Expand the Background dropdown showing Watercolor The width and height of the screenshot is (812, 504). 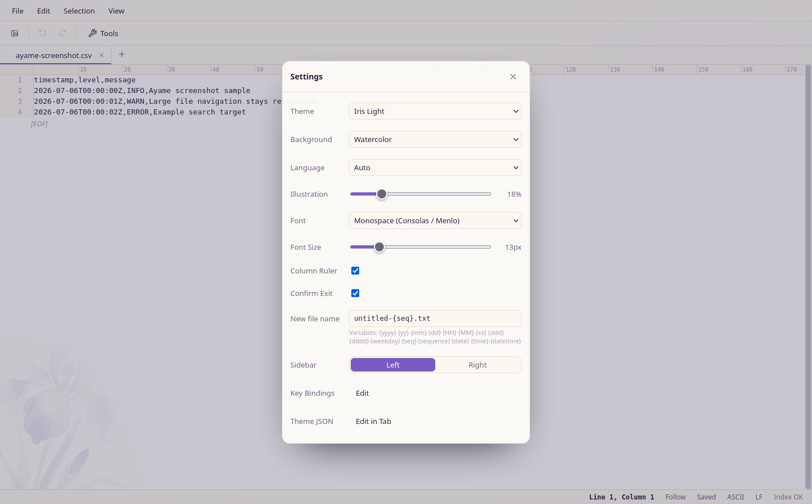click(x=435, y=139)
